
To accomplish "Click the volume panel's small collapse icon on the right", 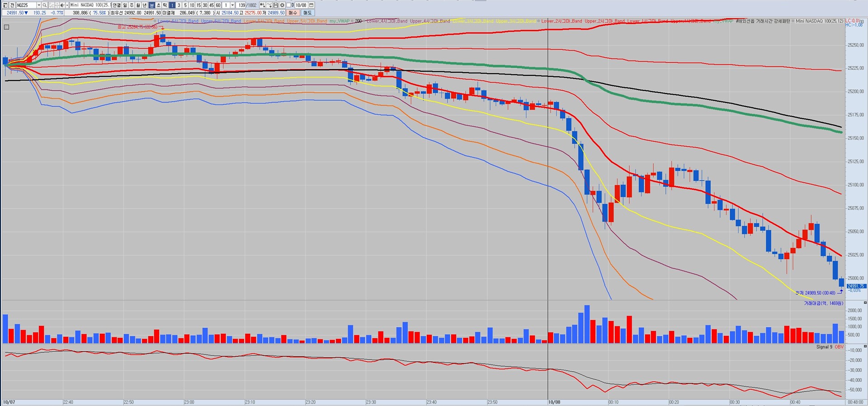I will tap(865, 303).
